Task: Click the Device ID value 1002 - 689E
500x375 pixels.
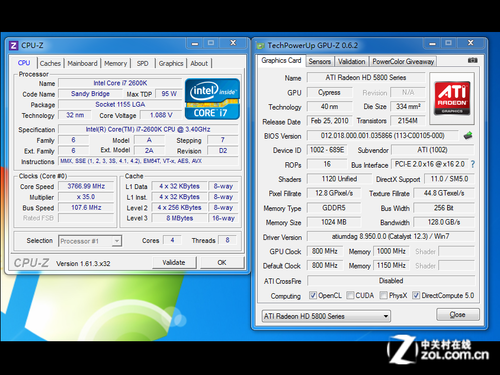Action: 327,150
